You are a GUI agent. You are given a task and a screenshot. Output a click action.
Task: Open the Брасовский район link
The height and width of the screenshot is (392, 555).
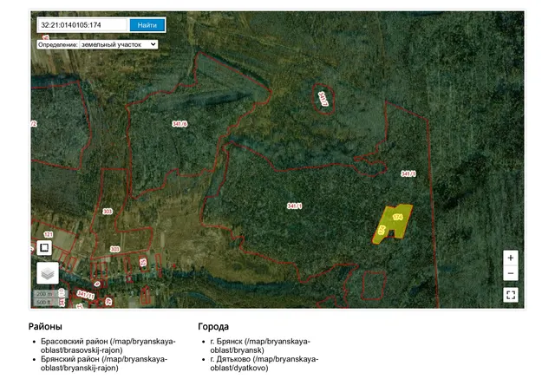coord(108,346)
